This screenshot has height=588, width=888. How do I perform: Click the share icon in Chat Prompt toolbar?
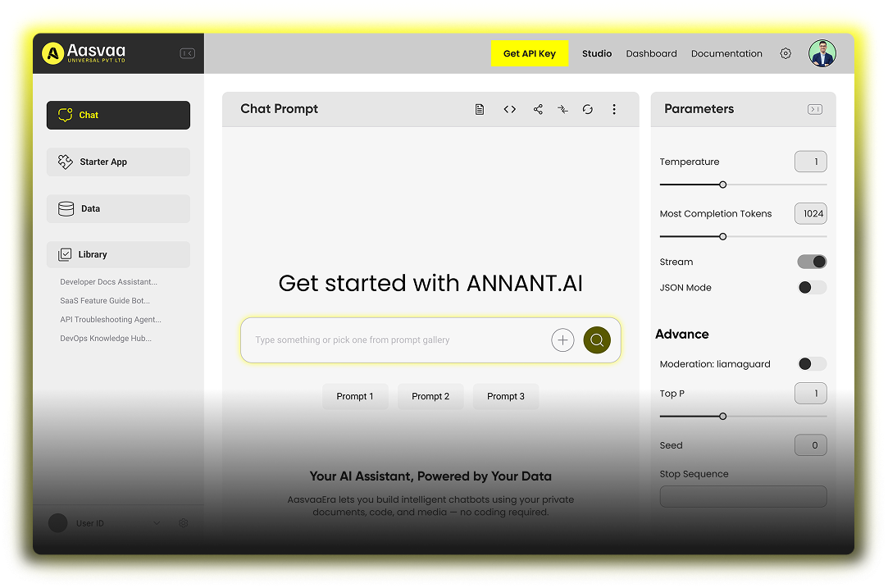click(x=538, y=109)
